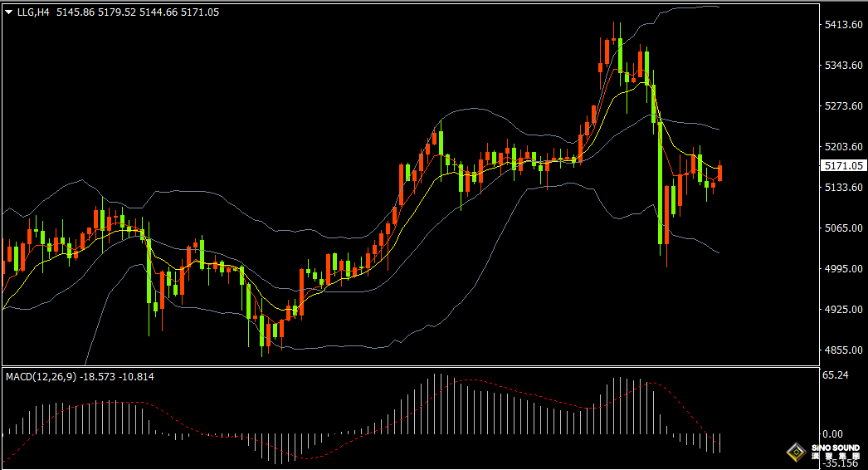Screen dimensions: 868x470
Task: Click the highlighted 5171.05 current price tag
Action: tap(843, 166)
